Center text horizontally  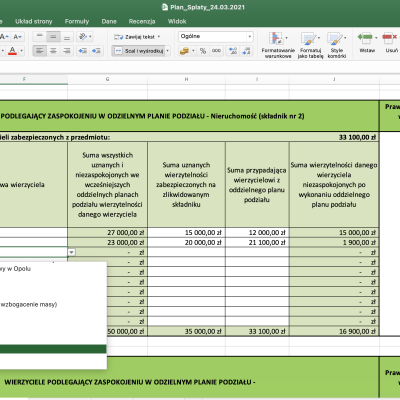[53, 51]
